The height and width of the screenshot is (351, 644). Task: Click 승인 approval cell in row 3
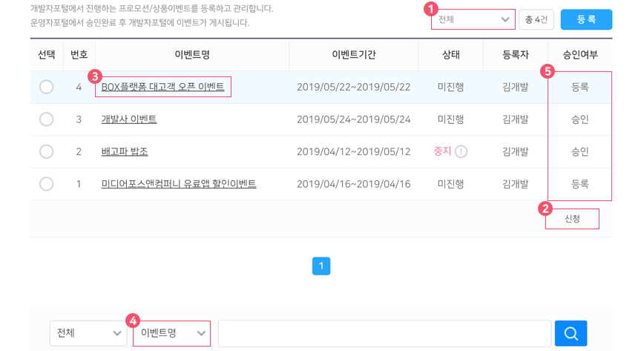(x=580, y=119)
